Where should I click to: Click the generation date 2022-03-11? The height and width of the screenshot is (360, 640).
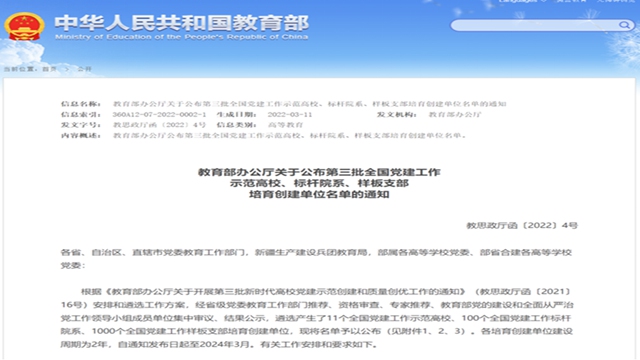tap(290, 115)
